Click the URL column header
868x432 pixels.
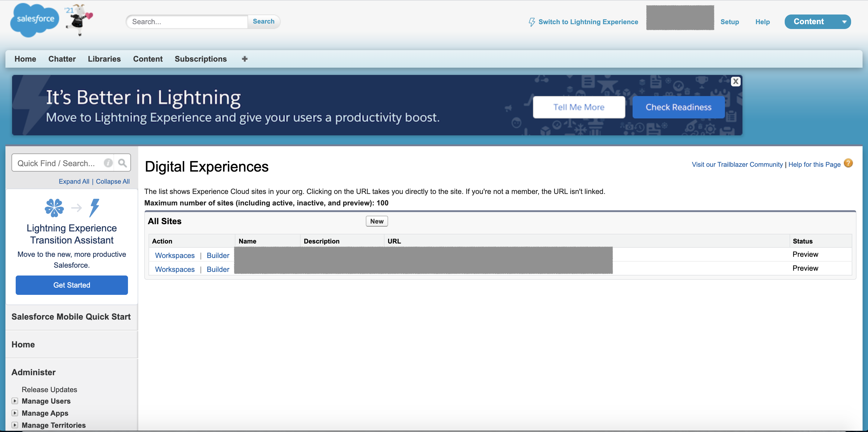pos(394,241)
